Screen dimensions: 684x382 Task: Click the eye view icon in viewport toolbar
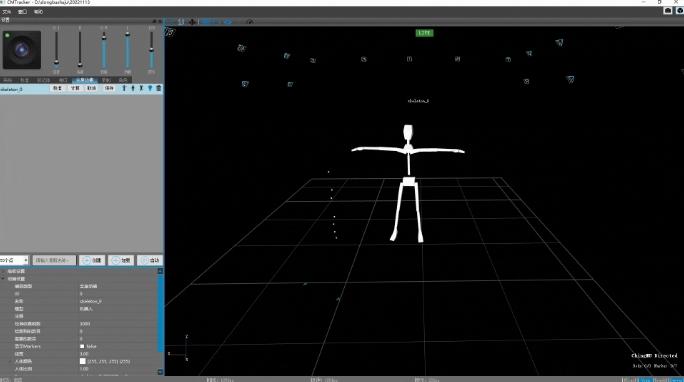tap(228, 22)
